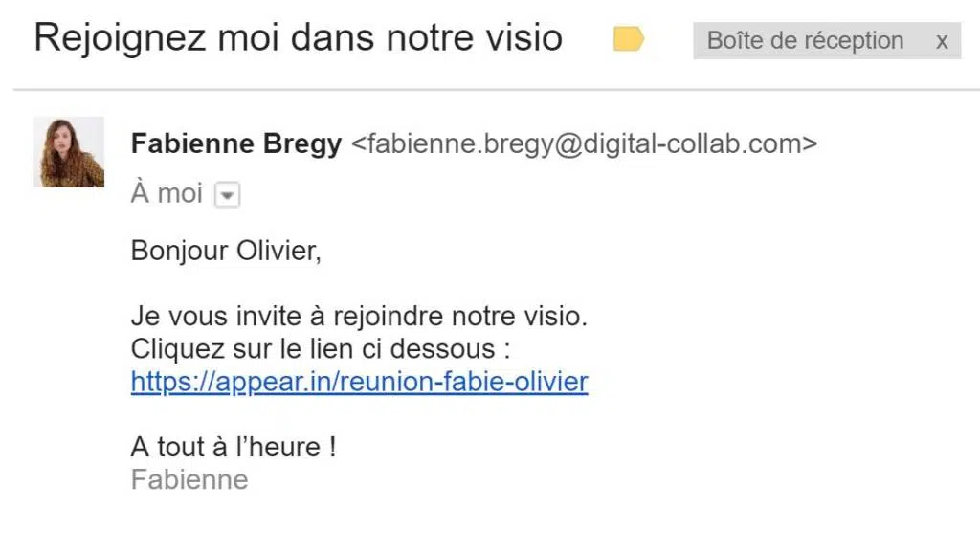
Task: Click the divider line under the subject
Action: pyautogui.click(x=497, y=90)
